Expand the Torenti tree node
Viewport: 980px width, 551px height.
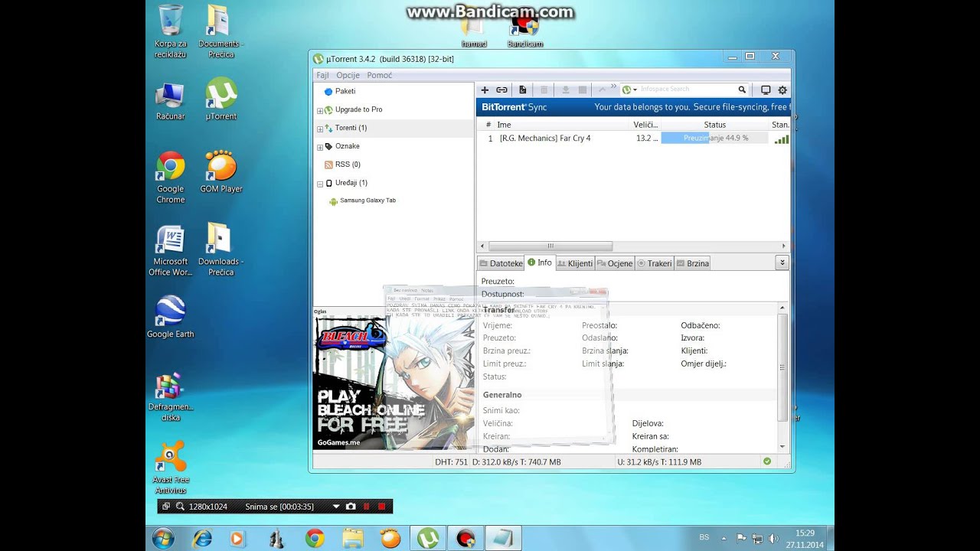click(320, 129)
